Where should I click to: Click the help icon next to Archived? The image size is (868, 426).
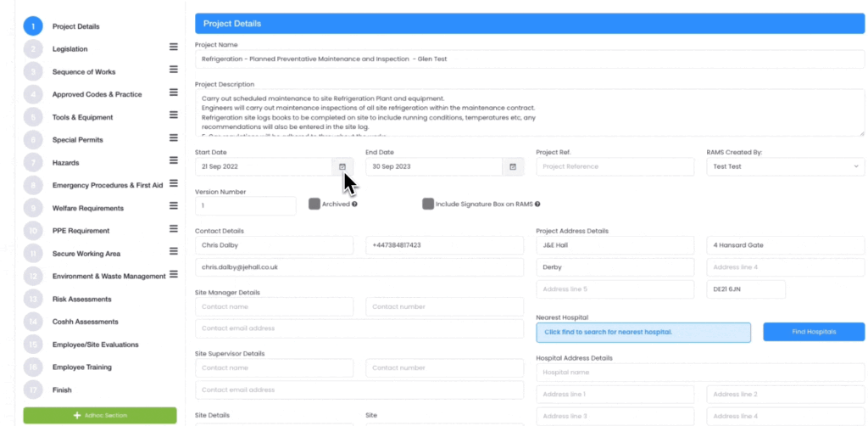click(354, 204)
